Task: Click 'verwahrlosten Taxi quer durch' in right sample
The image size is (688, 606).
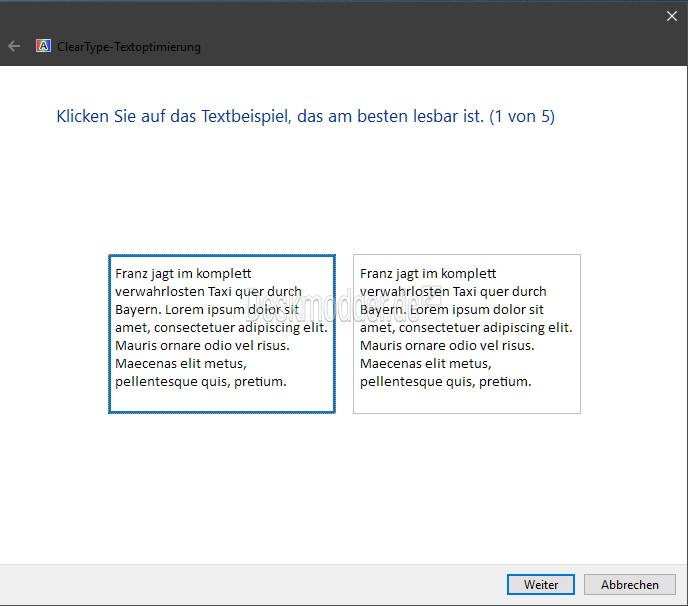Action: 453,292
